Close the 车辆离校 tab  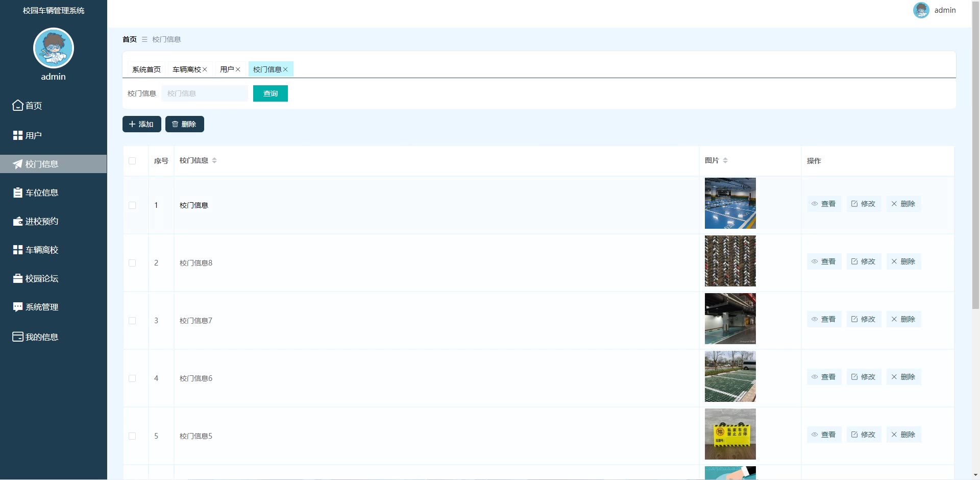coord(205,69)
